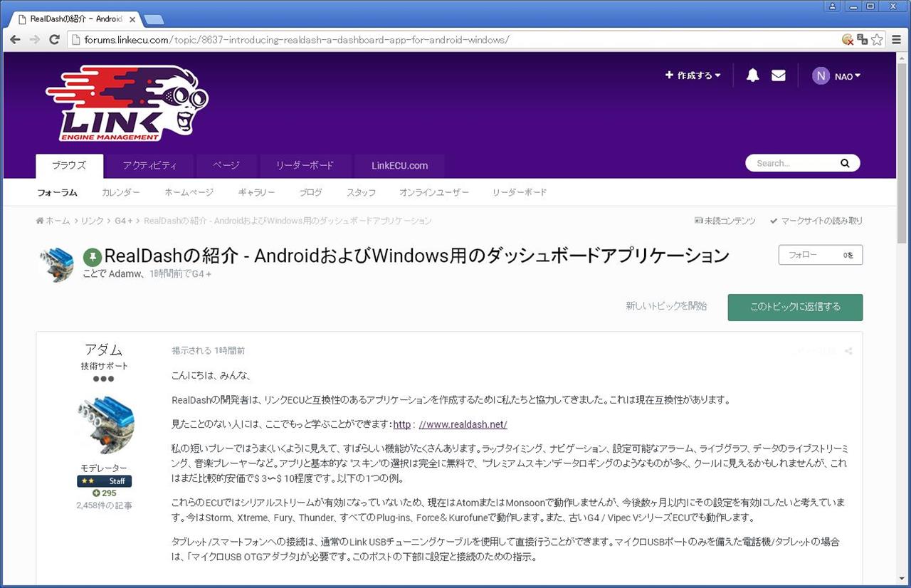Click the browser address bar URL

pyautogui.click(x=297, y=40)
